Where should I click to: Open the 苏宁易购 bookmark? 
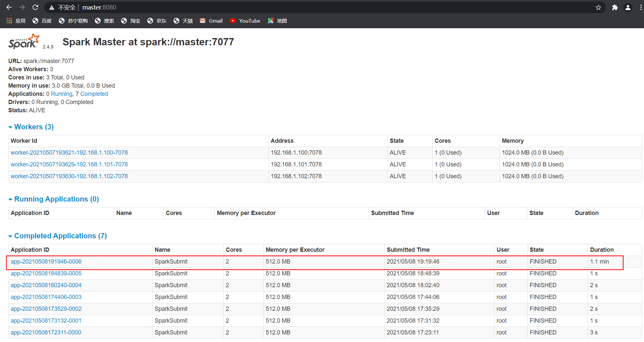[x=73, y=21]
